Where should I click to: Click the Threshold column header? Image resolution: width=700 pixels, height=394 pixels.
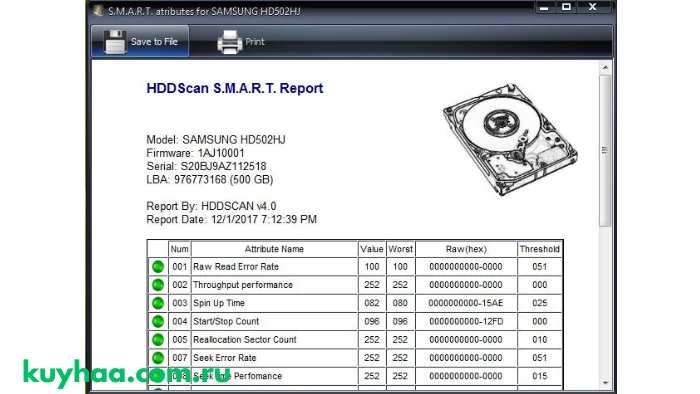[x=540, y=249]
